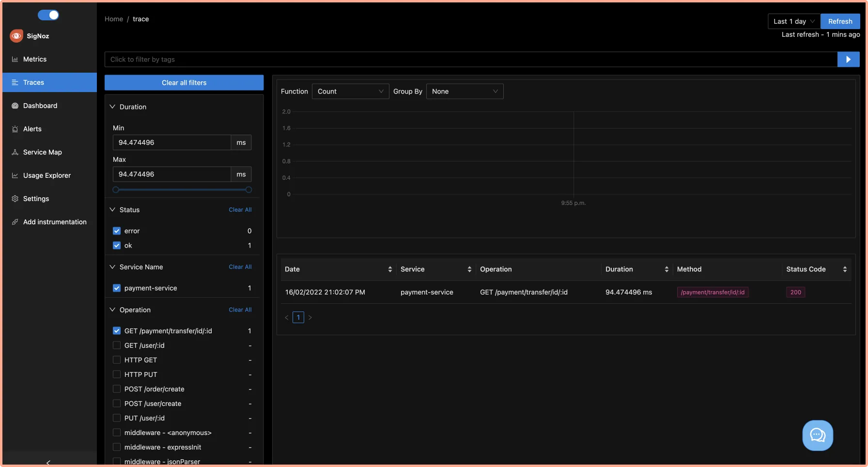868x467 pixels.
Task: Uncheck the error status checkbox
Action: 116,231
